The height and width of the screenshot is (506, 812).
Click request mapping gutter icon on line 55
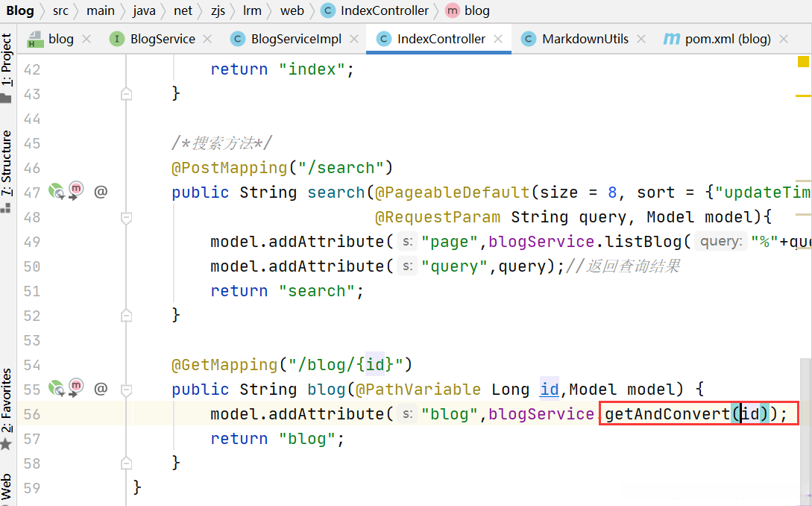(x=75, y=387)
